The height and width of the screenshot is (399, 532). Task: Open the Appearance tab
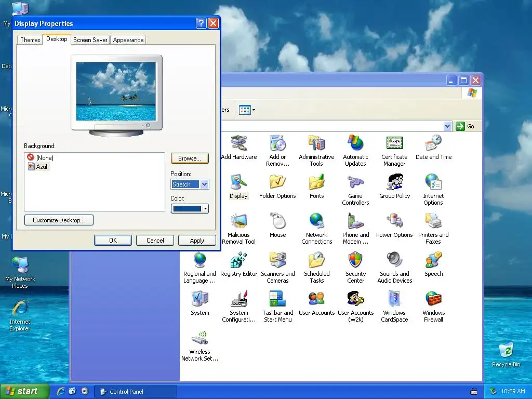coord(128,40)
